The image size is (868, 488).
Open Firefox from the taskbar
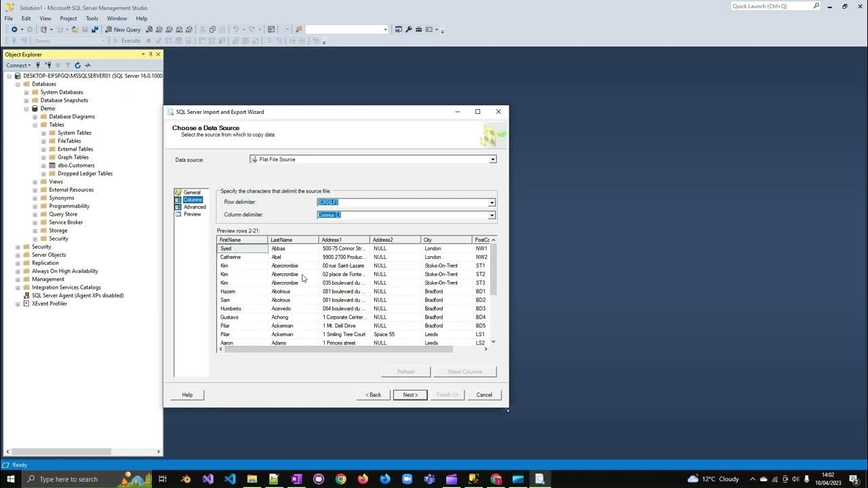[363, 479]
